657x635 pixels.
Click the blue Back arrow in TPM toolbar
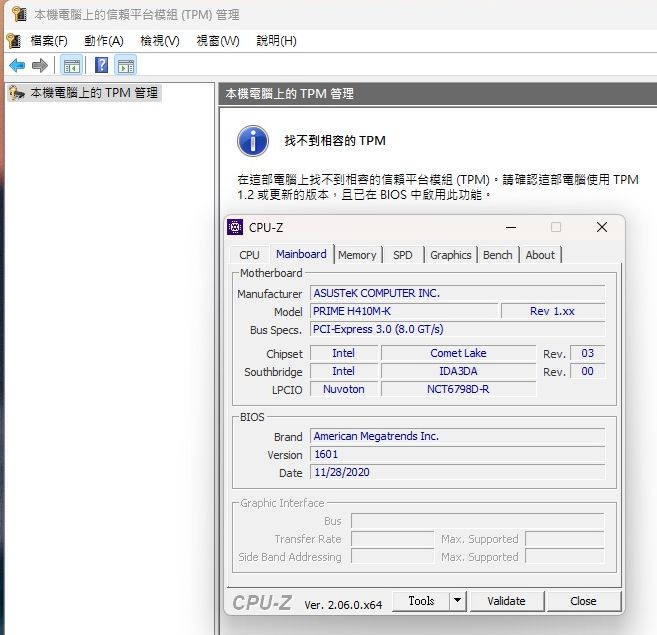coord(17,65)
